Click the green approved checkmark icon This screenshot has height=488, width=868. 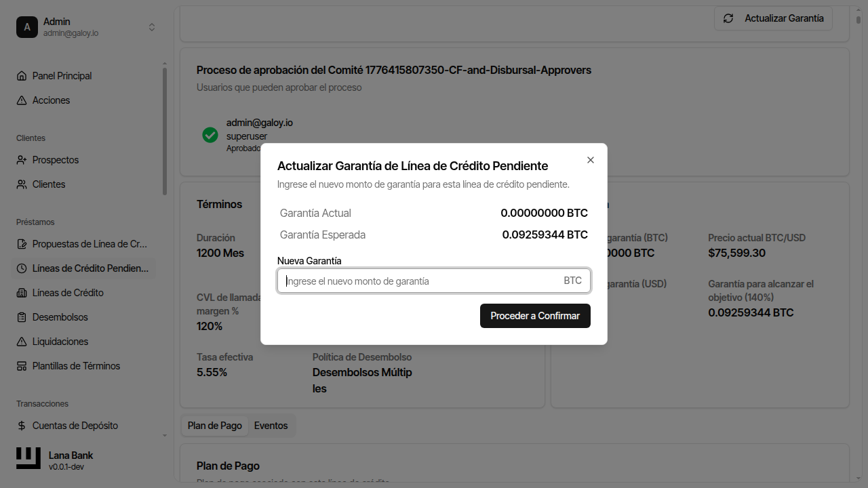pyautogui.click(x=210, y=135)
